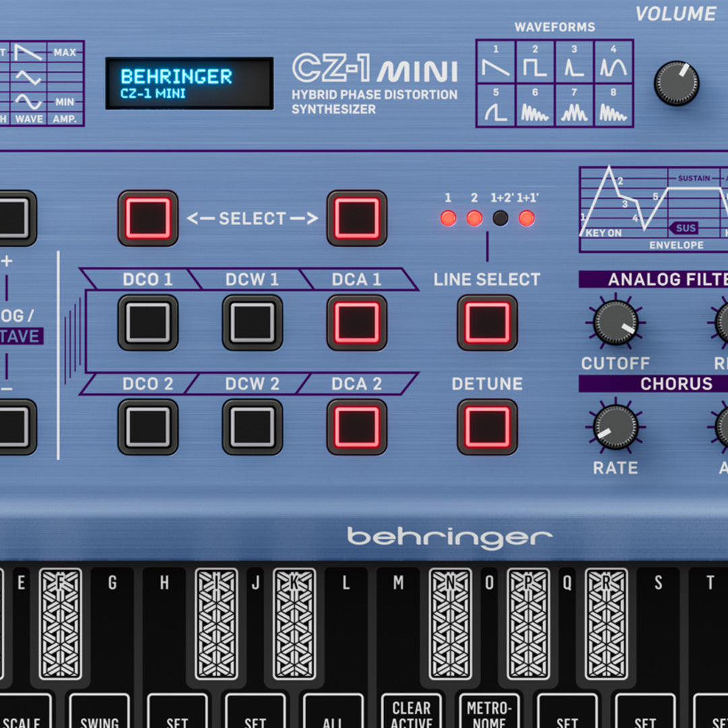Play the key labeled L

point(346,627)
